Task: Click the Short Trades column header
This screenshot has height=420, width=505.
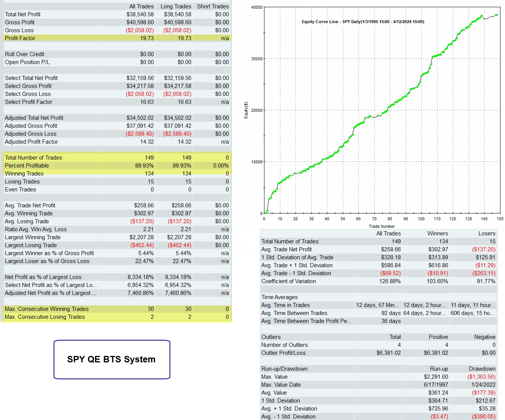Action: point(213,6)
